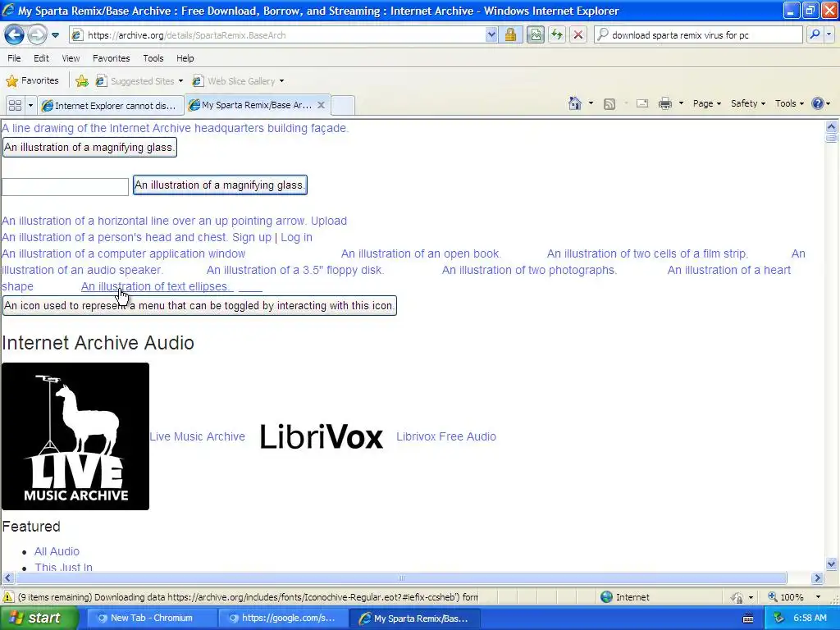Open the View menu
840x630 pixels.
[71, 58]
